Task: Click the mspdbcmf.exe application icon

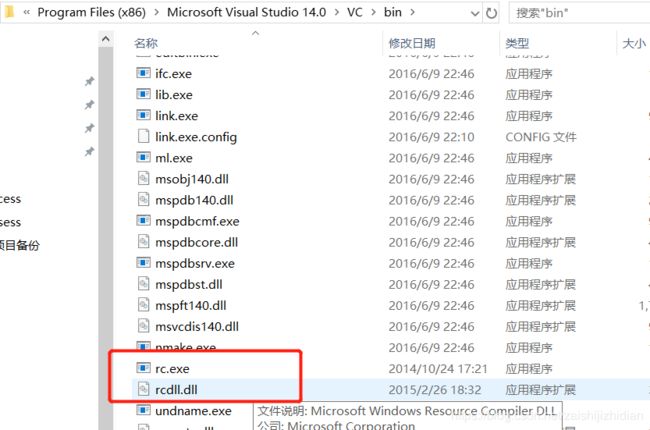Action: pyautogui.click(x=143, y=221)
